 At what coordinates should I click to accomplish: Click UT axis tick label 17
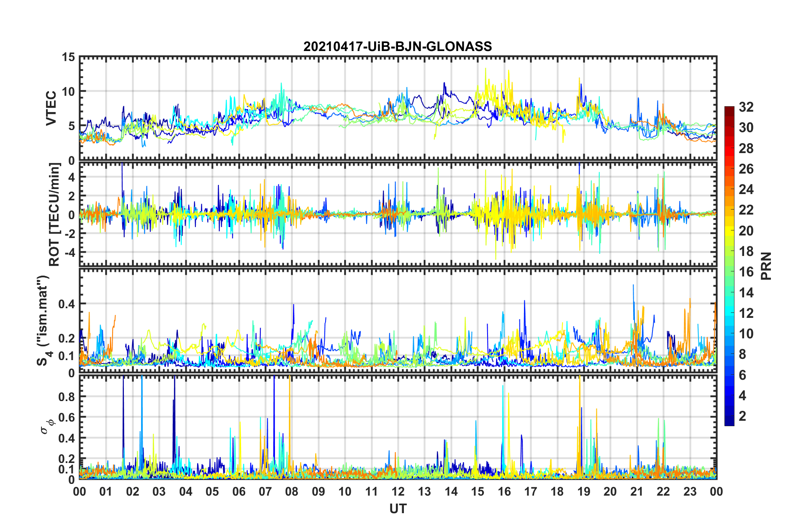[531, 491]
